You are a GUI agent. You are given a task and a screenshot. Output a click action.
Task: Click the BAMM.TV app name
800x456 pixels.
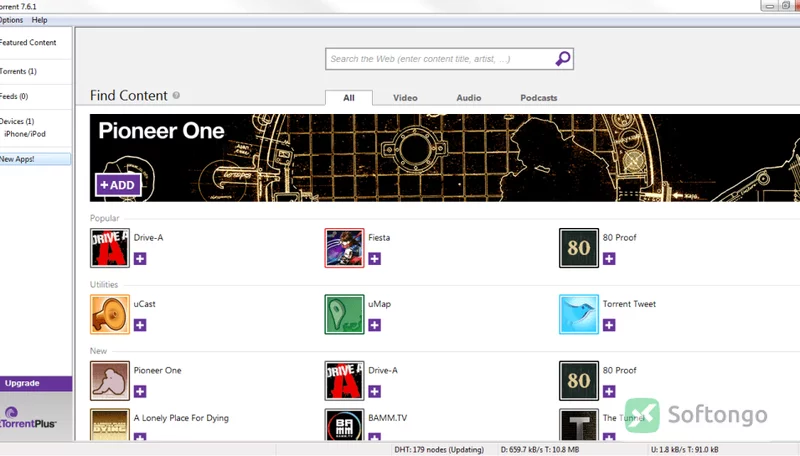click(388, 418)
